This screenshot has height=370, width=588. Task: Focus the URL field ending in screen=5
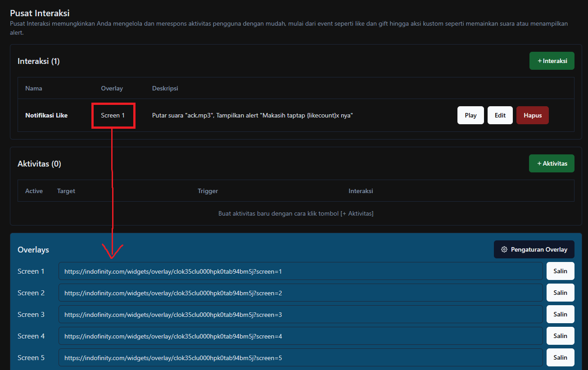point(300,358)
